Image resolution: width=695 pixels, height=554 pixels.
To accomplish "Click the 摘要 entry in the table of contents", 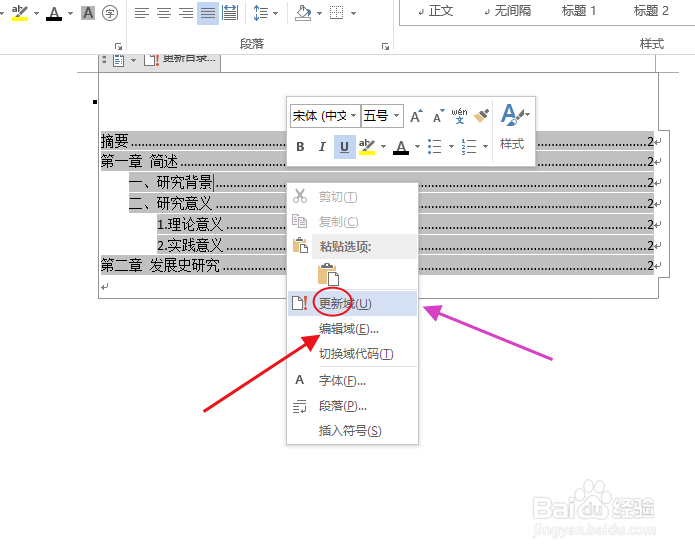I will (x=115, y=141).
